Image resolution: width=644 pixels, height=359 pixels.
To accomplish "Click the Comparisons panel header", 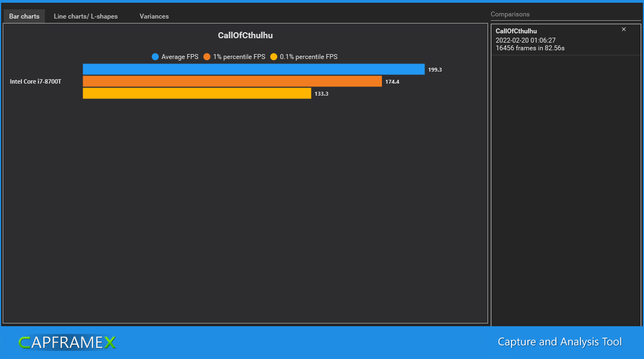I will [510, 14].
